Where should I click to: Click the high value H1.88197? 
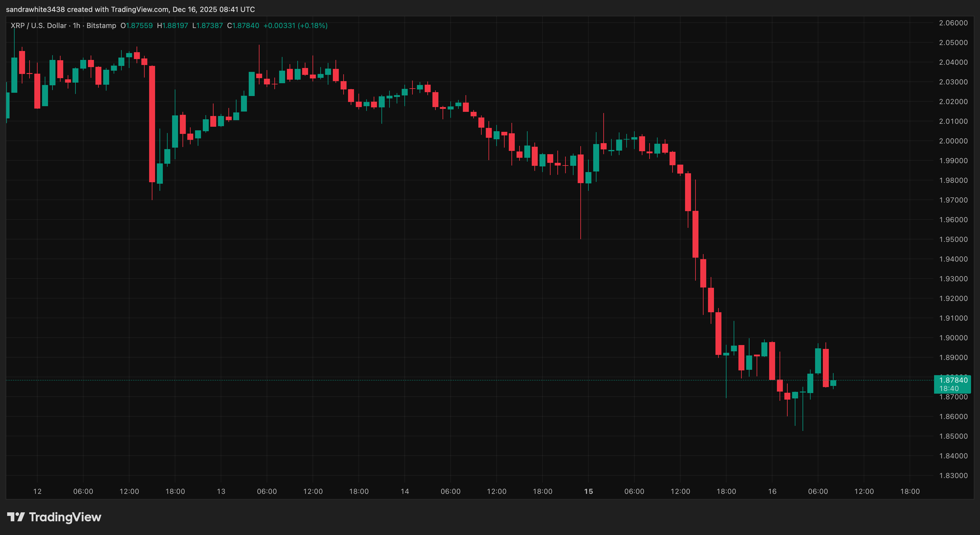click(x=172, y=25)
